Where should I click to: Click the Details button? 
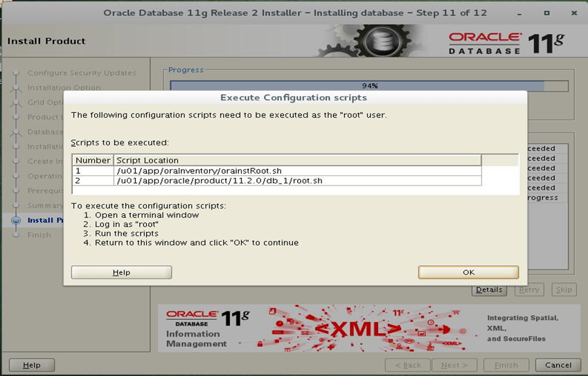click(489, 289)
